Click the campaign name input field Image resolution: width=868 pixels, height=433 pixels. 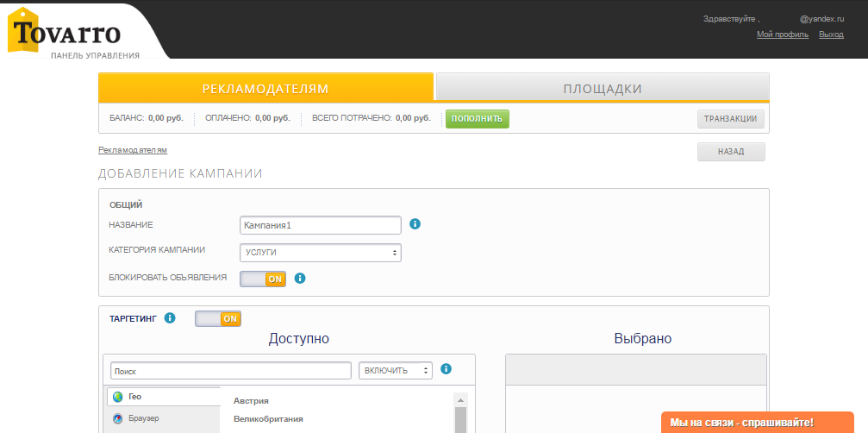(321, 225)
